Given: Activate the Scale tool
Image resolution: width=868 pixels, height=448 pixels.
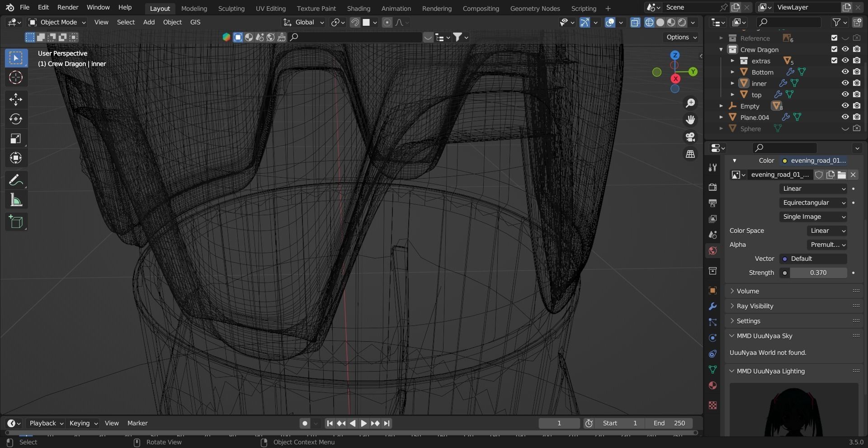Looking at the screenshot, I should (x=16, y=138).
